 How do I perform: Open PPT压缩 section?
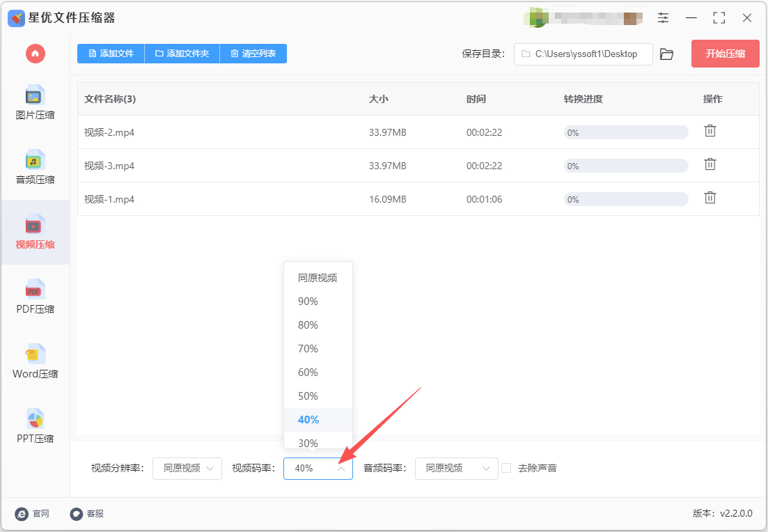(x=35, y=426)
